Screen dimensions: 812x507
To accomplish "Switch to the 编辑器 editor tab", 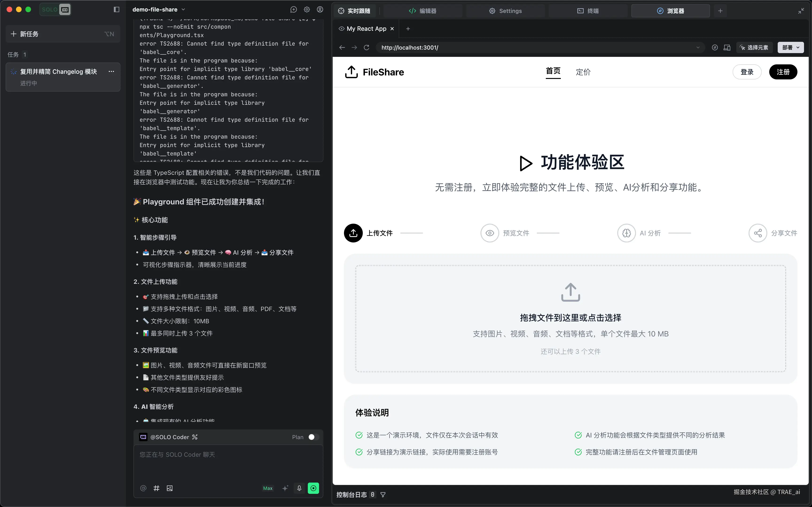I will tap(422, 11).
